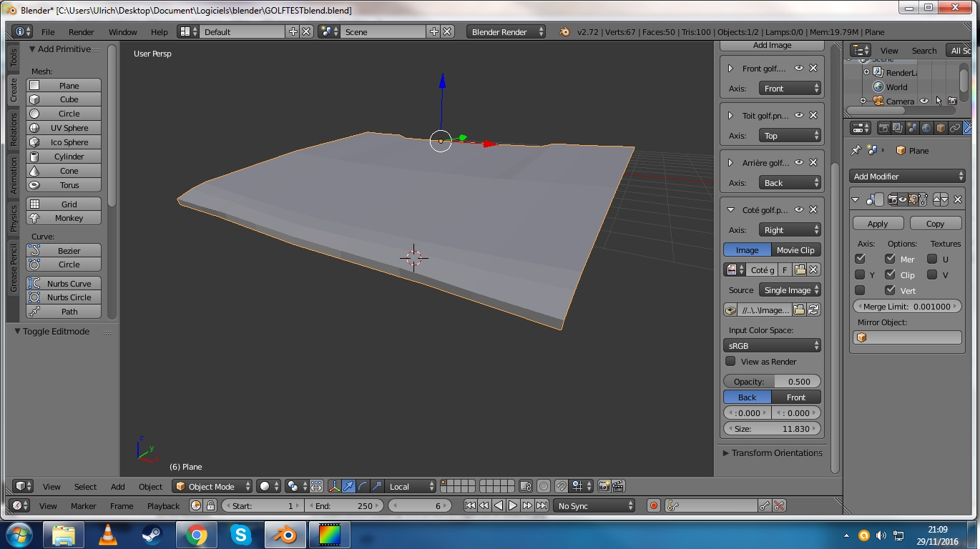
Task: Jump to the last frame
Action: tap(542, 506)
